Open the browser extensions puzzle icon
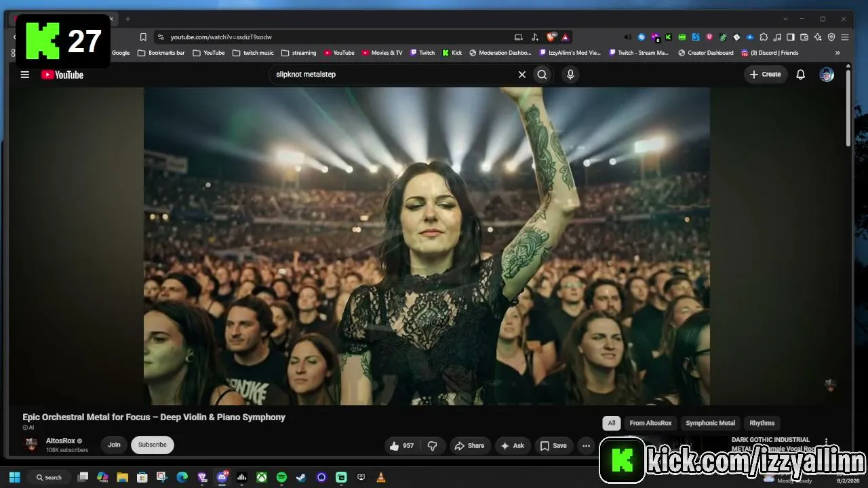The image size is (868, 488). (x=764, y=37)
